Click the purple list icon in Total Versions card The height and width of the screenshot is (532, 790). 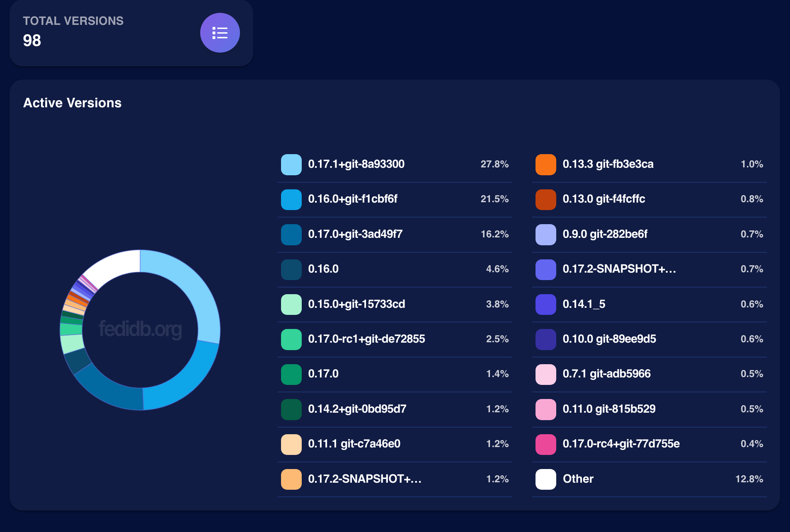220,33
